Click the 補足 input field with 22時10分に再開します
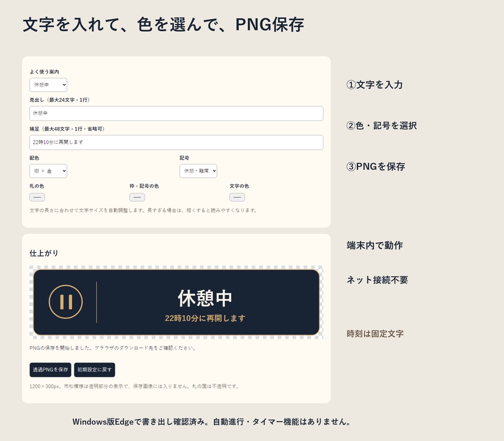The width and height of the screenshot is (504, 441). (x=176, y=142)
